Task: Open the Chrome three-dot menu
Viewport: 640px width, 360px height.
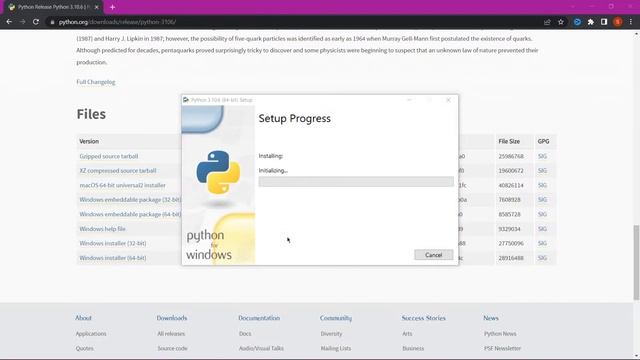Action: pos(631,22)
